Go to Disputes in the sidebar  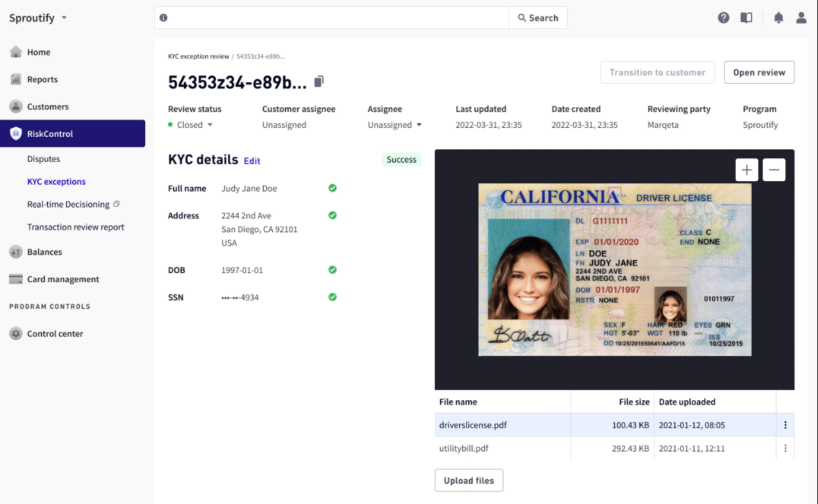pyautogui.click(x=44, y=159)
